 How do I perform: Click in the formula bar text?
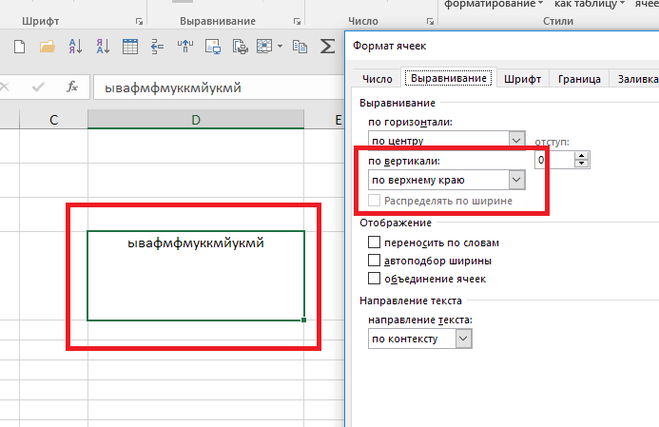click(x=173, y=88)
